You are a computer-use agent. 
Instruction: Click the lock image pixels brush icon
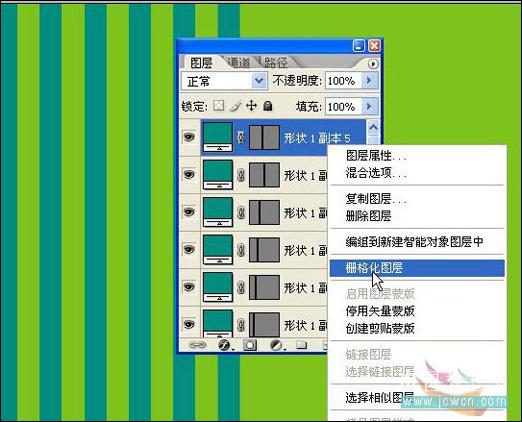(x=235, y=106)
